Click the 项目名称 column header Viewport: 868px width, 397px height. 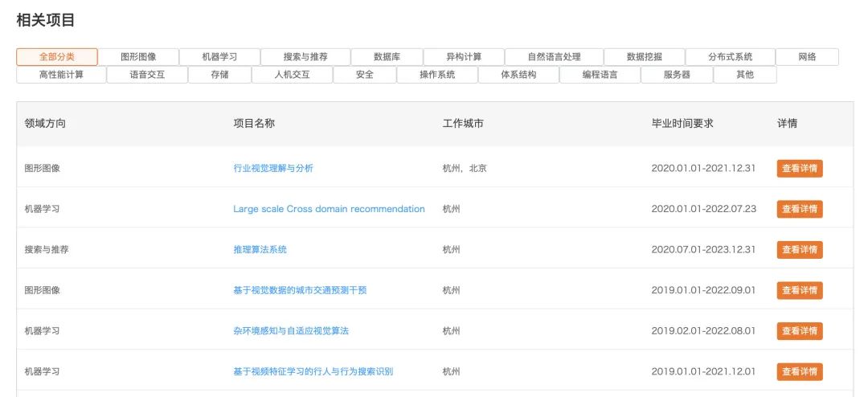pos(254,124)
